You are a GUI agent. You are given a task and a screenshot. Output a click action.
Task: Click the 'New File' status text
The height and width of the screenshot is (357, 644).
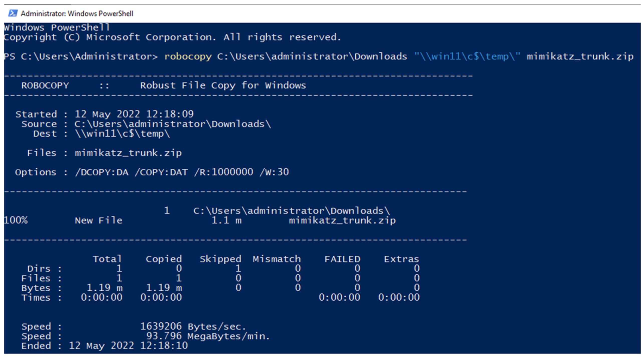pyautogui.click(x=98, y=220)
